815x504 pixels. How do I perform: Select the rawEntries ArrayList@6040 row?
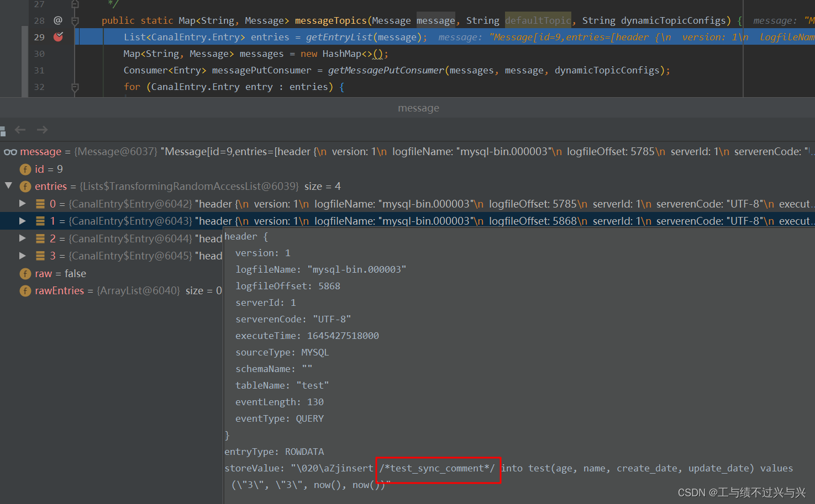(x=112, y=291)
